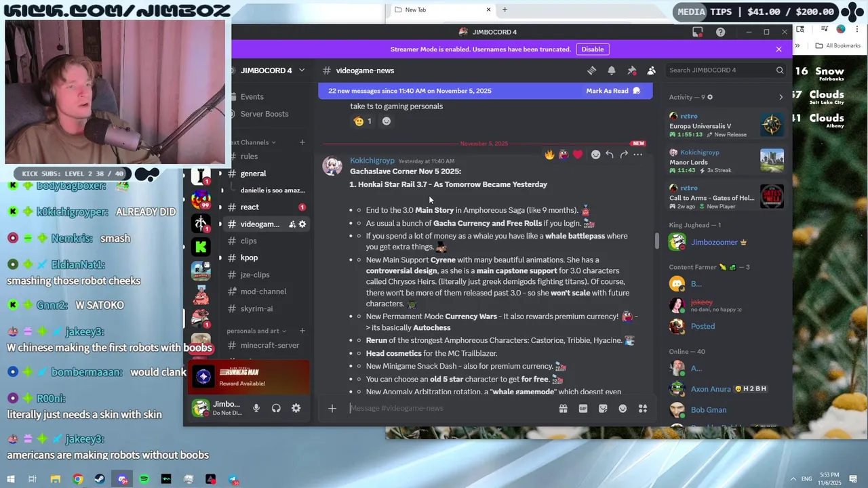Open the Axon Anura member entry

(x=726, y=389)
